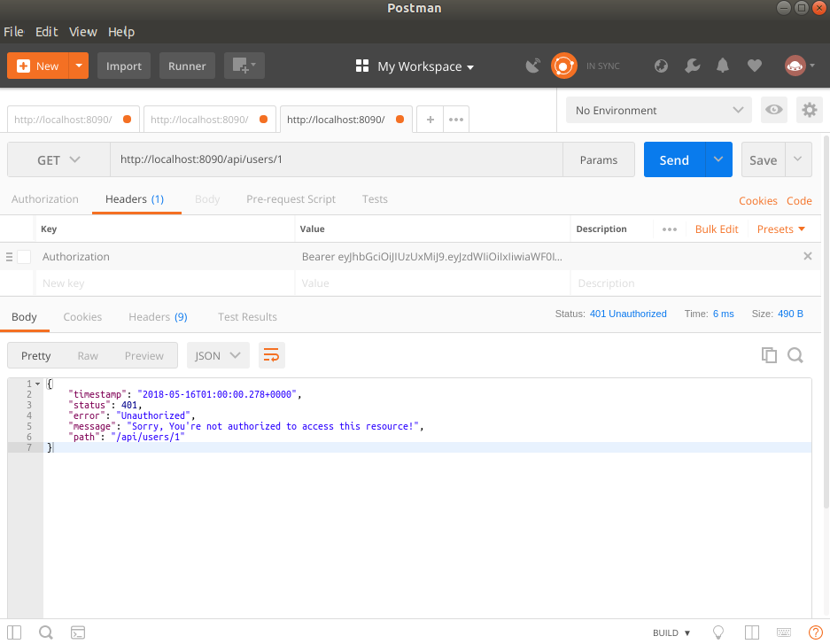Open the Code link

tap(799, 200)
